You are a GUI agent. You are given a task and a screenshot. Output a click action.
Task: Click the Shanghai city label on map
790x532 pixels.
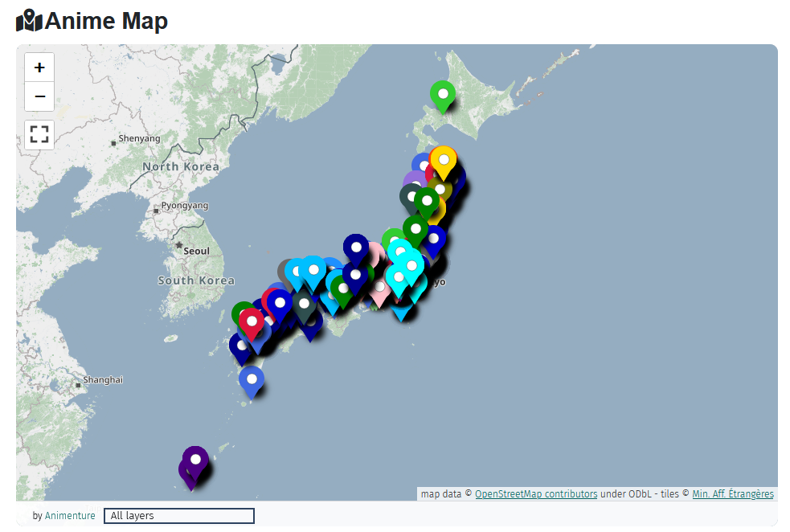coord(103,379)
